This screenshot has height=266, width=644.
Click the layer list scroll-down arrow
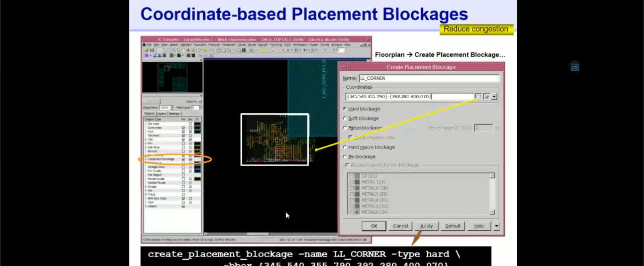click(492, 212)
